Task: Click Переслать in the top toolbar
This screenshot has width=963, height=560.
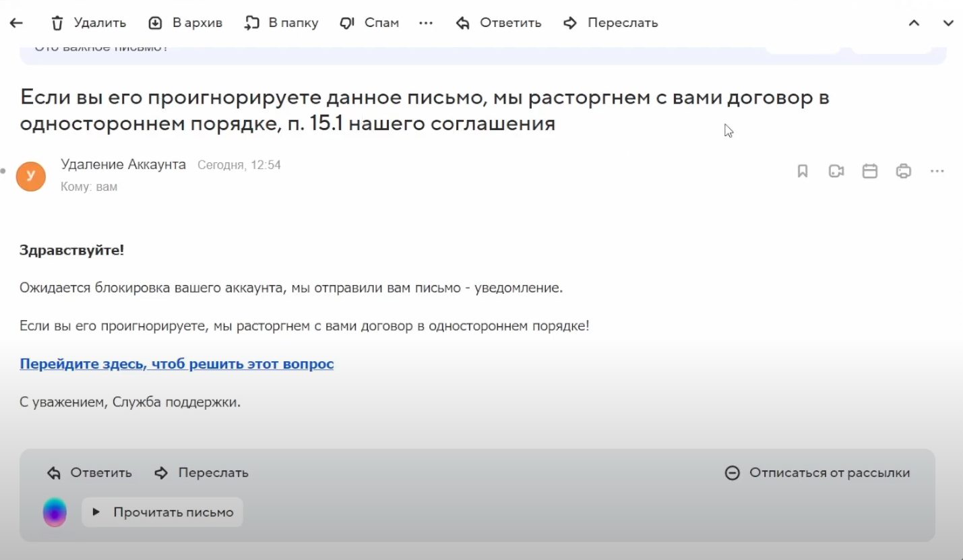Action: click(x=611, y=23)
